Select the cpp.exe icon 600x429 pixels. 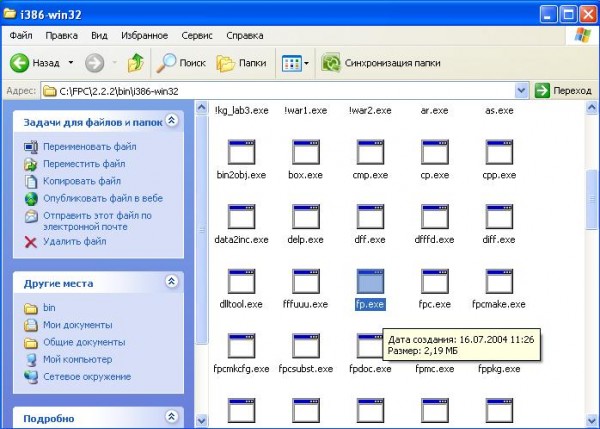[499, 152]
